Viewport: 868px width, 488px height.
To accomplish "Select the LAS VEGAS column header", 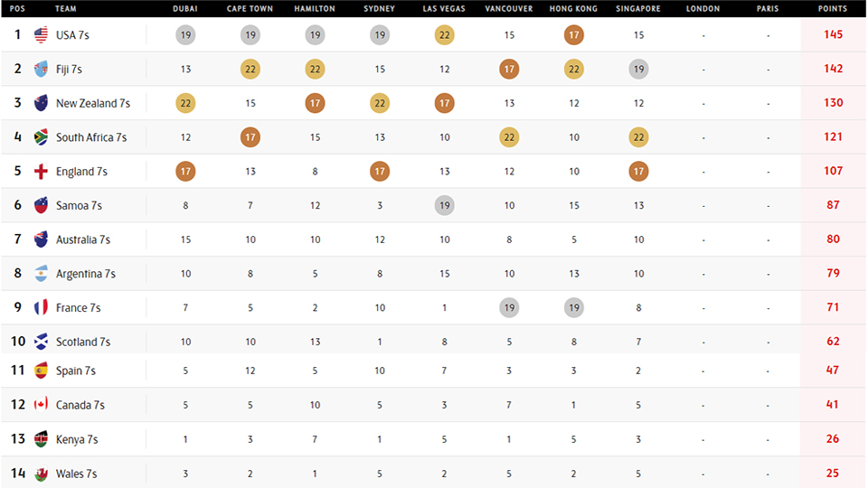I will pyautogui.click(x=444, y=9).
